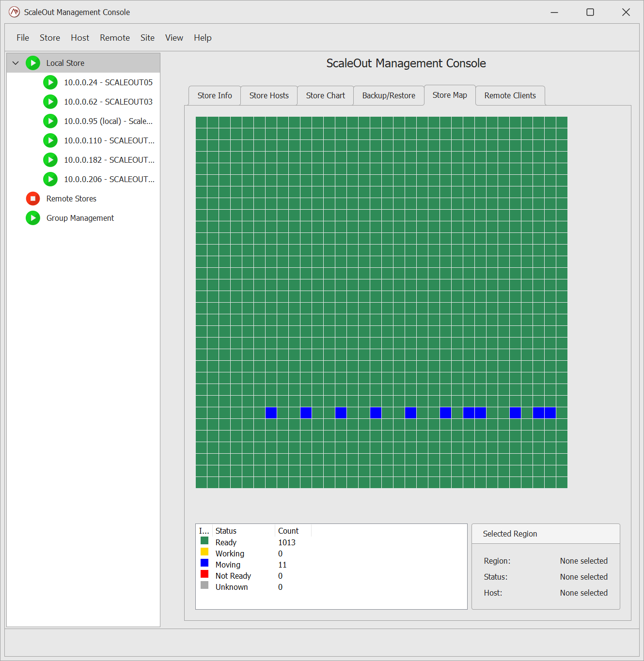Click the 'Unknown' status label
This screenshot has height=661, width=644.
[232, 587]
